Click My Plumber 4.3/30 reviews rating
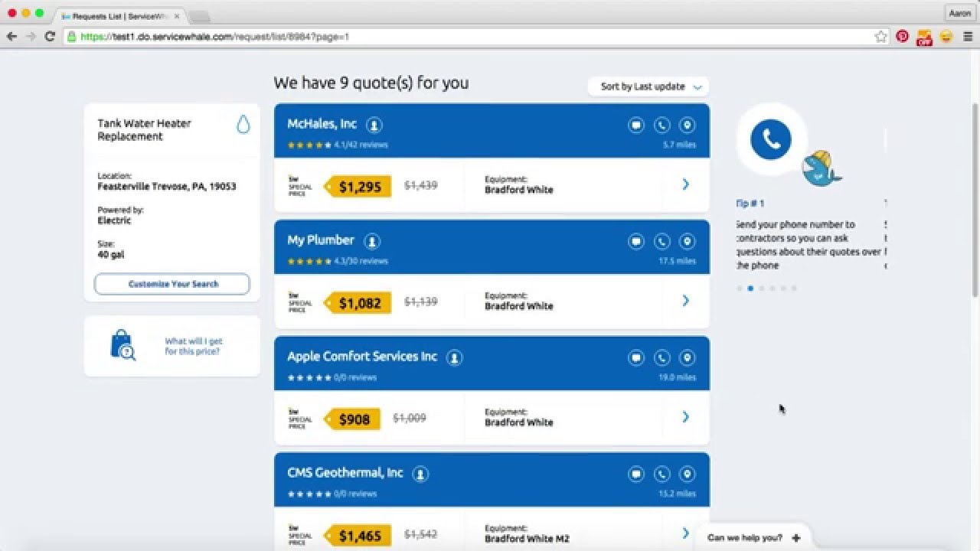This screenshot has width=980, height=551. click(338, 261)
